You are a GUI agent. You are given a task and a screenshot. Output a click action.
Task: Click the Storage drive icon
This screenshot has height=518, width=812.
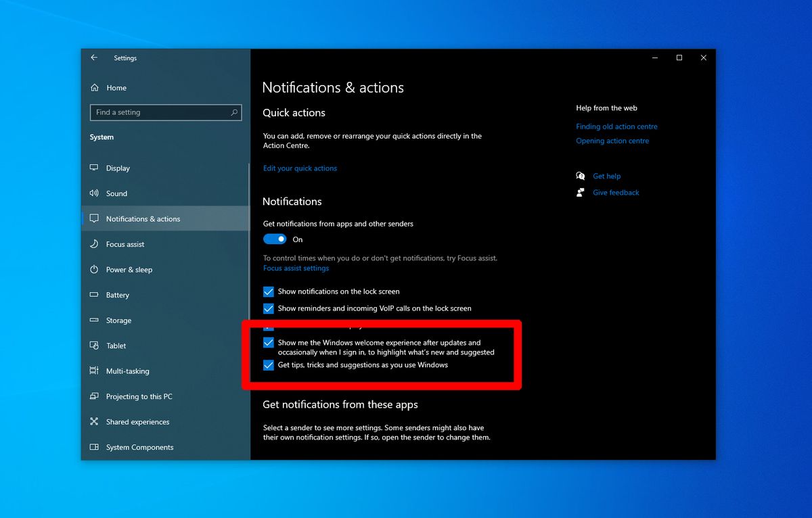click(94, 320)
